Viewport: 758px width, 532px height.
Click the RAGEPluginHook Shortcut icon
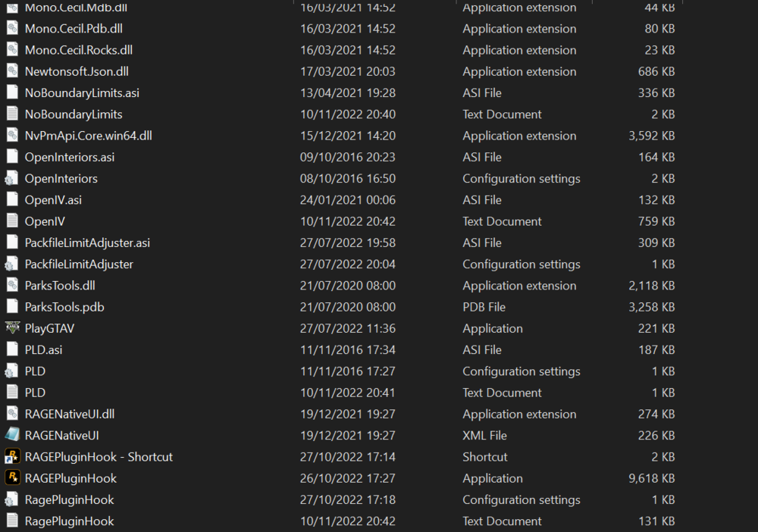tap(12, 457)
